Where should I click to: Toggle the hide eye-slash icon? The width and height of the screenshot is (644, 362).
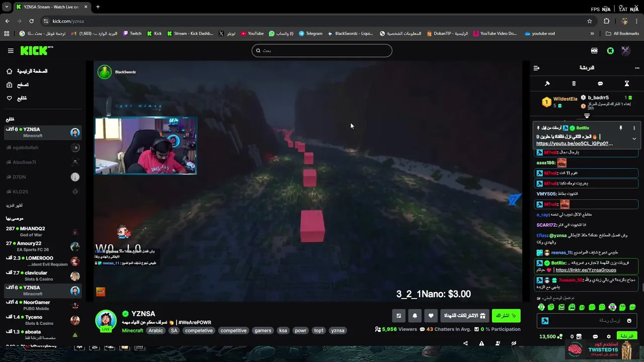pyautogui.click(x=514, y=343)
